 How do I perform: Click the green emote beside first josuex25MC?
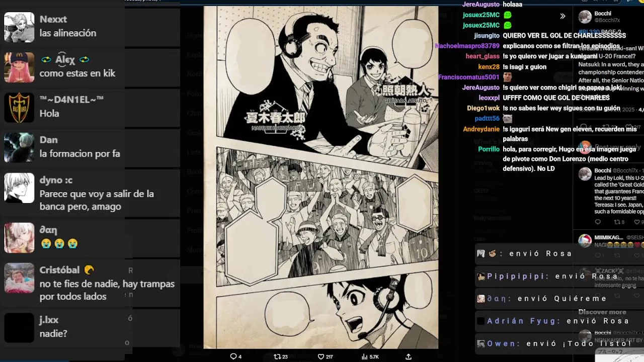tap(508, 15)
